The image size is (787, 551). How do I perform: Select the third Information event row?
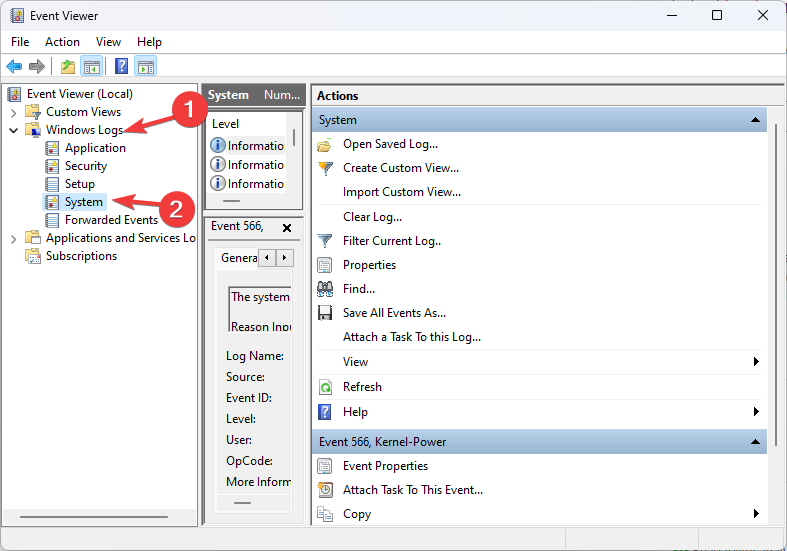[247, 184]
